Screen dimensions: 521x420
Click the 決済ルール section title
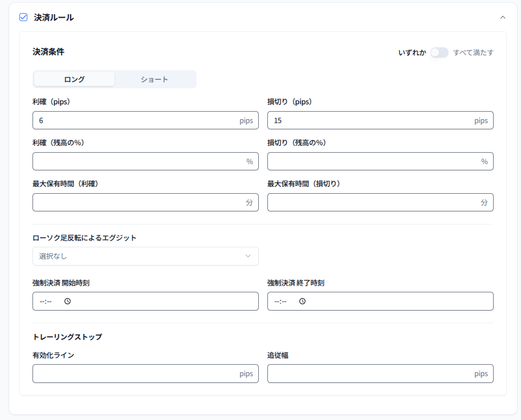click(x=54, y=17)
